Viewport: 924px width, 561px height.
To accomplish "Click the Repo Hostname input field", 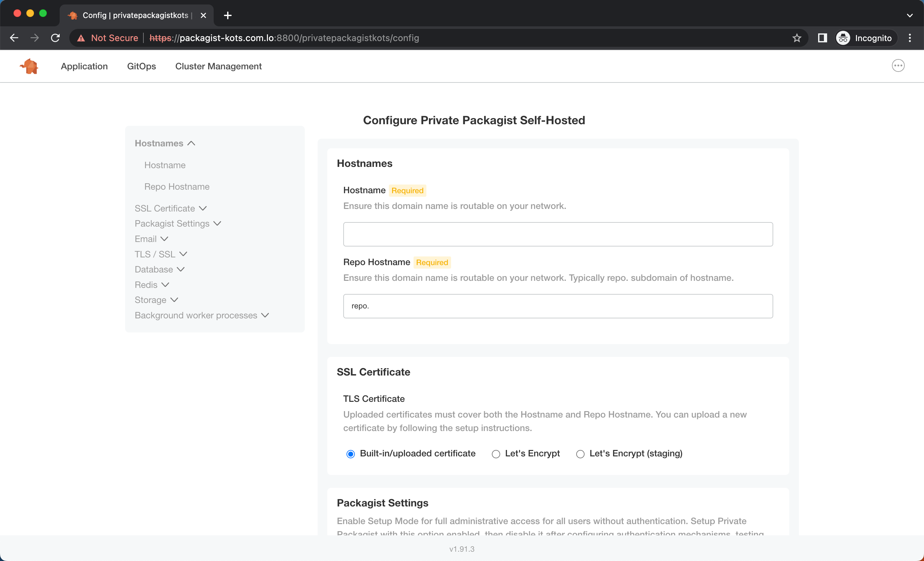I will coord(558,306).
